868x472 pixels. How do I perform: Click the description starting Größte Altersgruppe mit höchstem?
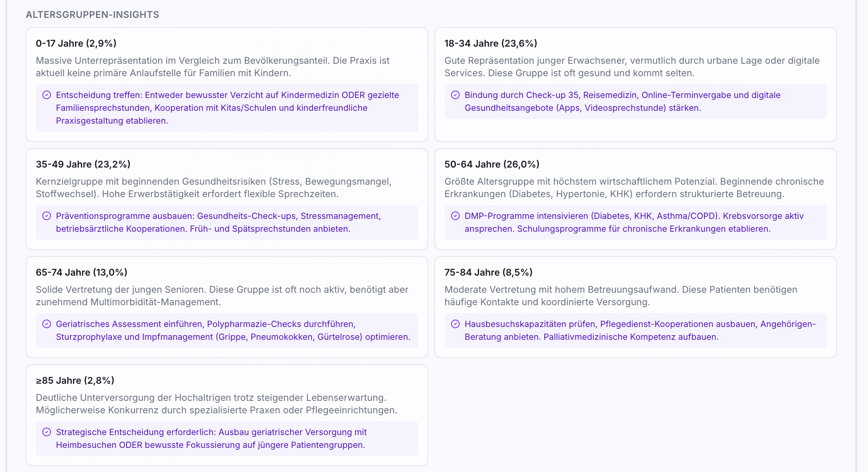tap(634, 188)
